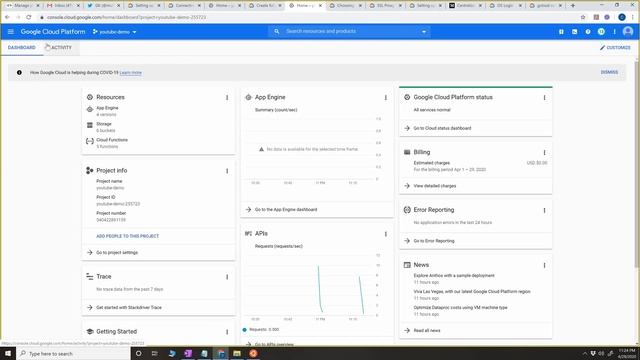Bookmark this page with the star icon
This screenshot has height=360, width=640.
tap(583, 17)
